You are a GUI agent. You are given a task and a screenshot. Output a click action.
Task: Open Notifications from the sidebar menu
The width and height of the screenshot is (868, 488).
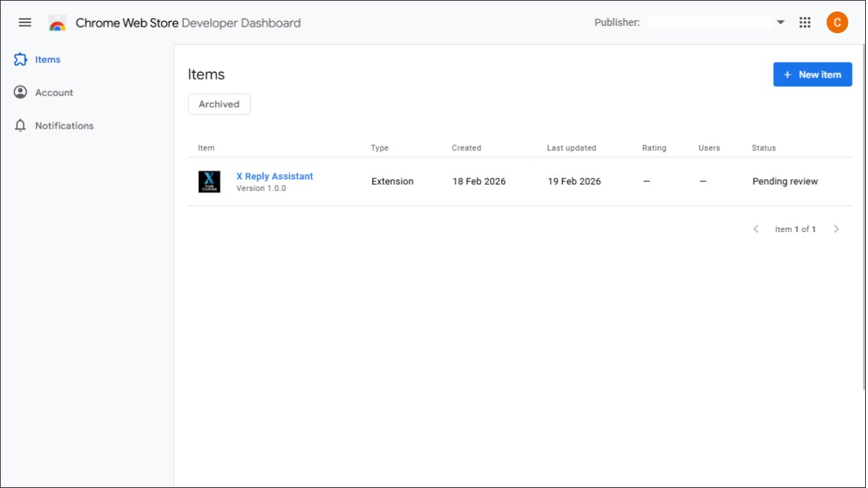64,125
